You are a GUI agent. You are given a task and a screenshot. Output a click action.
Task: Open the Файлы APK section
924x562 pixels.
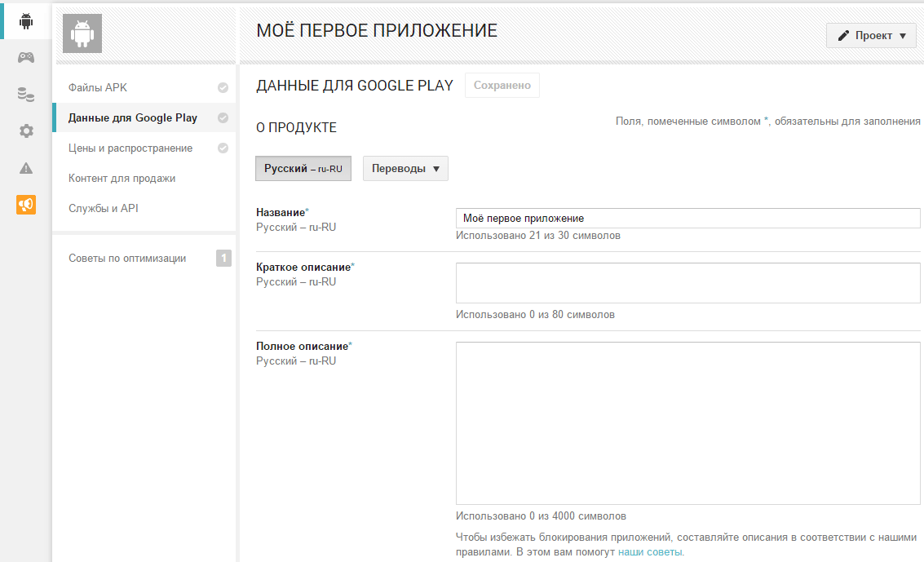[x=98, y=88]
